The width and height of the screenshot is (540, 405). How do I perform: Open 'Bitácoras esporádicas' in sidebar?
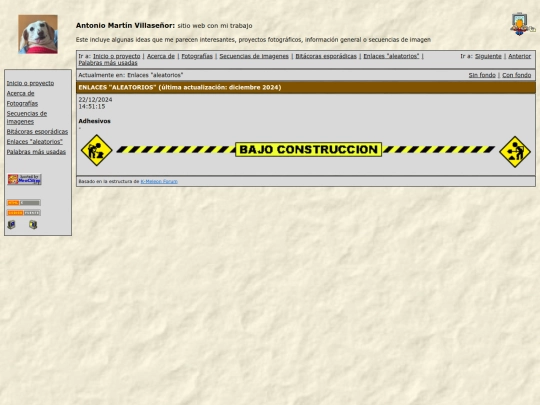point(37,132)
